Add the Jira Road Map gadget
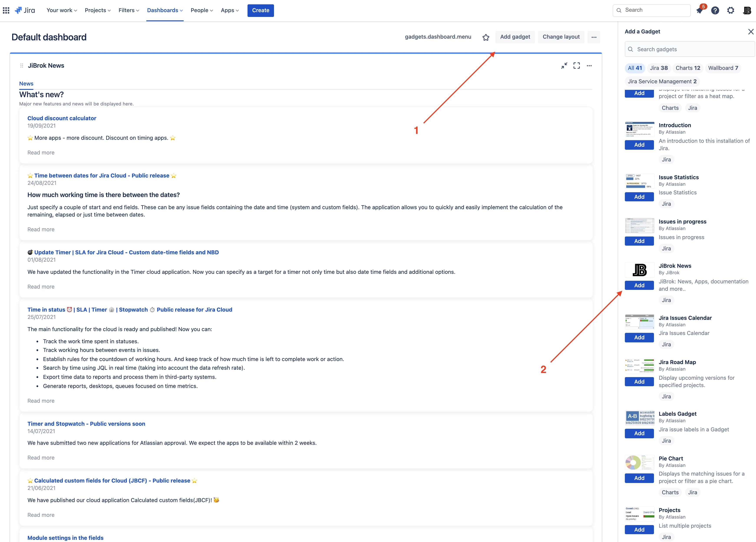The height and width of the screenshot is (542, 756). click(639, 382)
